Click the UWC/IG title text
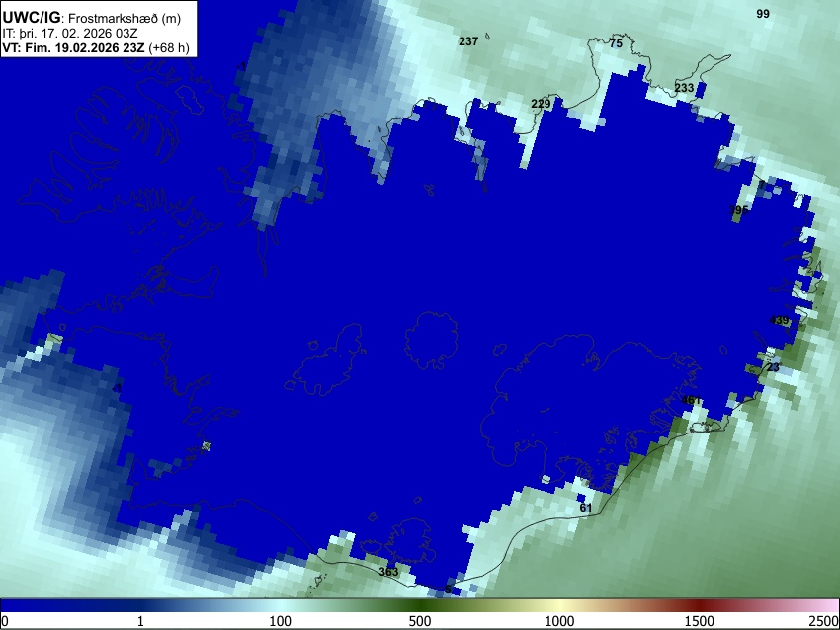The height and width of the screenshot is (630, 840). [31, 18]
